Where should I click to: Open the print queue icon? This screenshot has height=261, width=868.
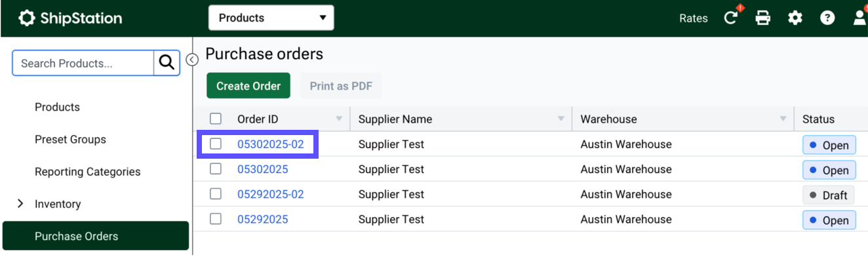click(x=763, y=18)
